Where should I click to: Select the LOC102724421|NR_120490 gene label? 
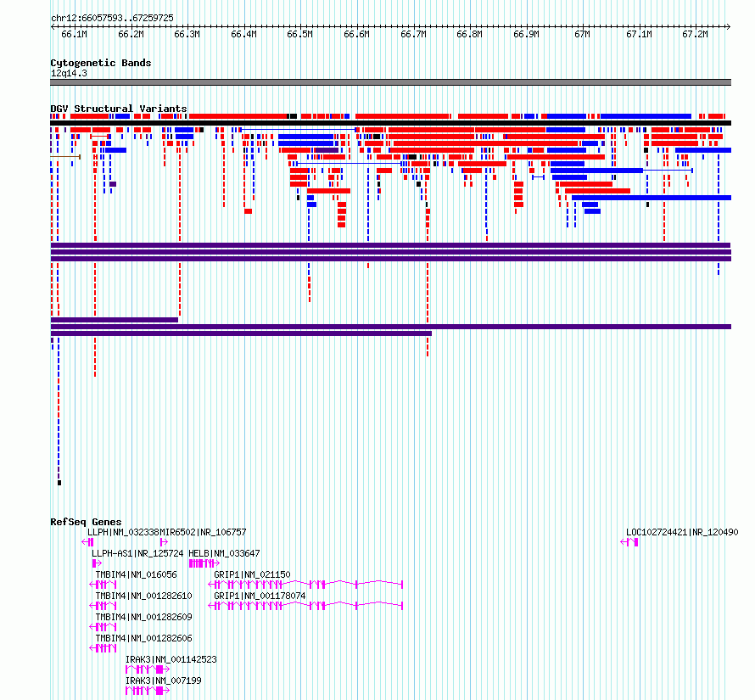(682, 532)
